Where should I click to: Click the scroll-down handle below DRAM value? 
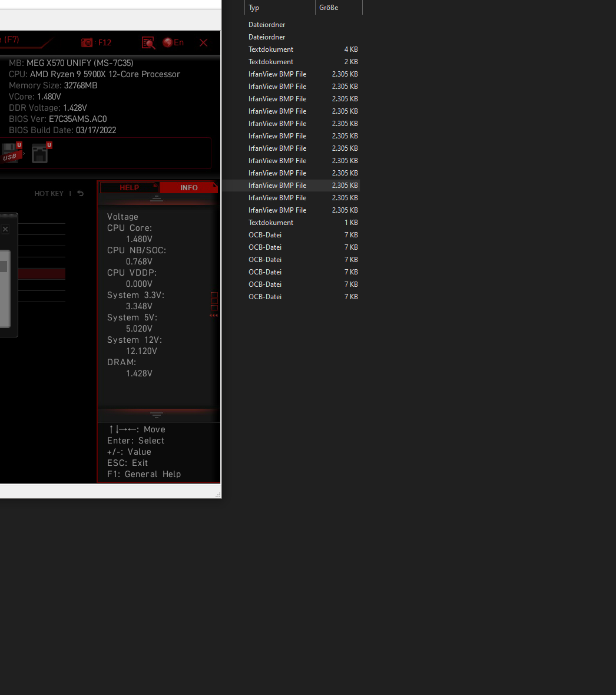(x=157, y=415)
